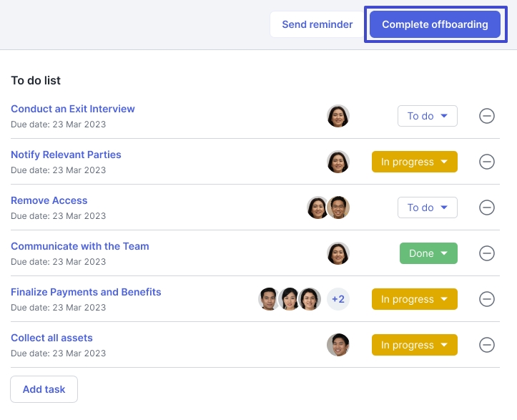Open the Conduct an Exit Interview task link
The width and height of the screenshot is (517, 420).
click(73, 109)
